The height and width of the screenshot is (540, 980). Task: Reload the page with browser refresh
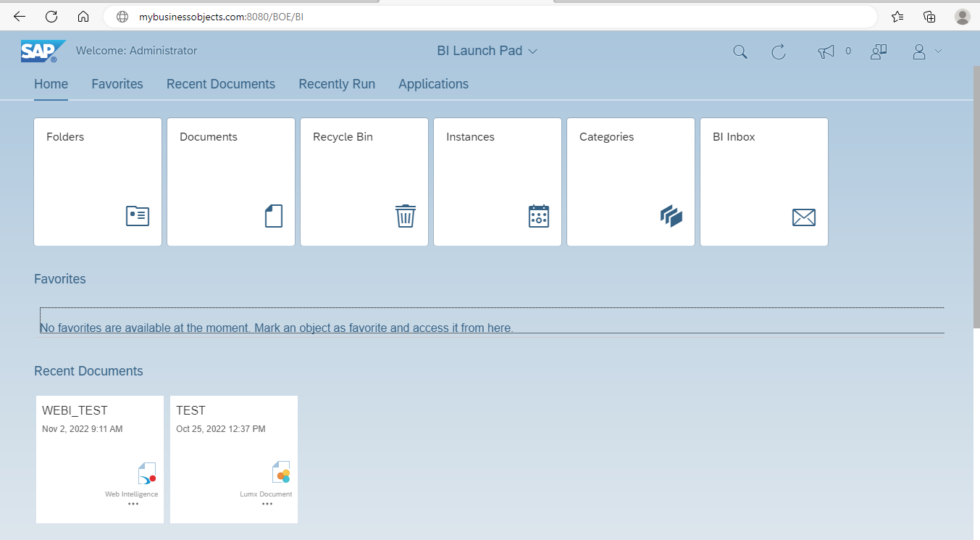51,17
